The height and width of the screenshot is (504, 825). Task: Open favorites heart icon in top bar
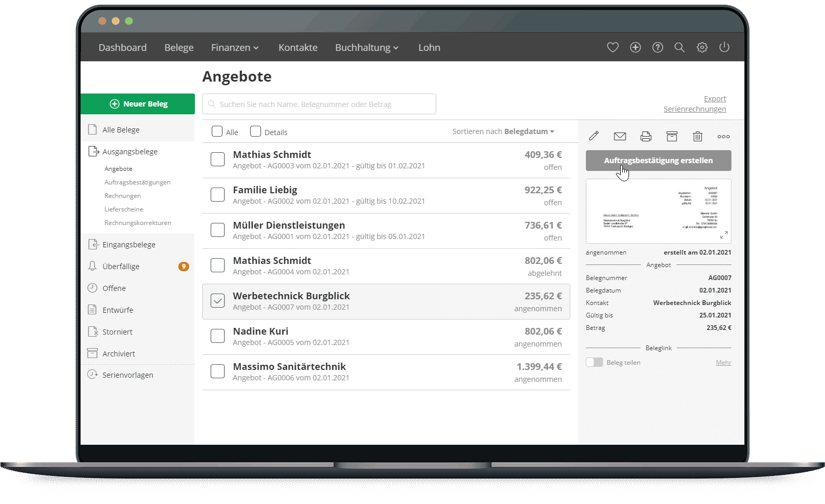click(613, 47)
